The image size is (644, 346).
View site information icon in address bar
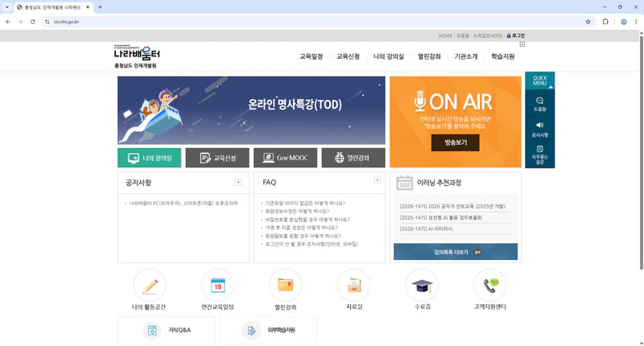(x=47, y=22)
